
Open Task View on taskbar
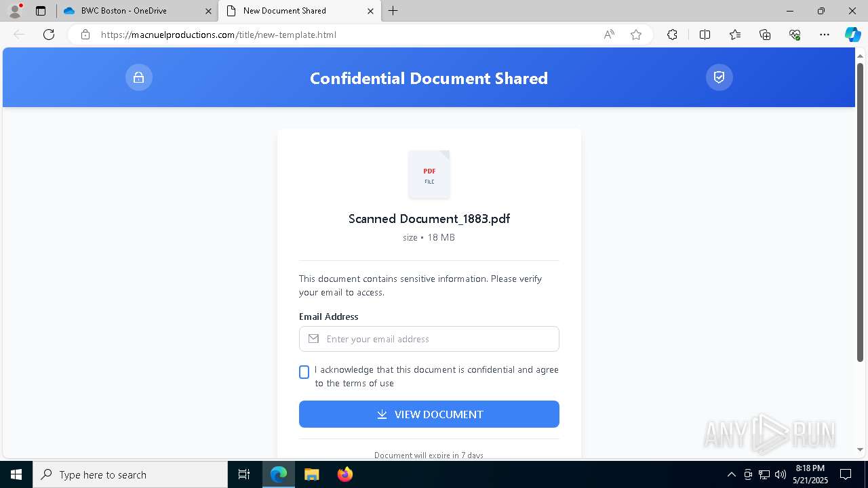coord(244,474)
